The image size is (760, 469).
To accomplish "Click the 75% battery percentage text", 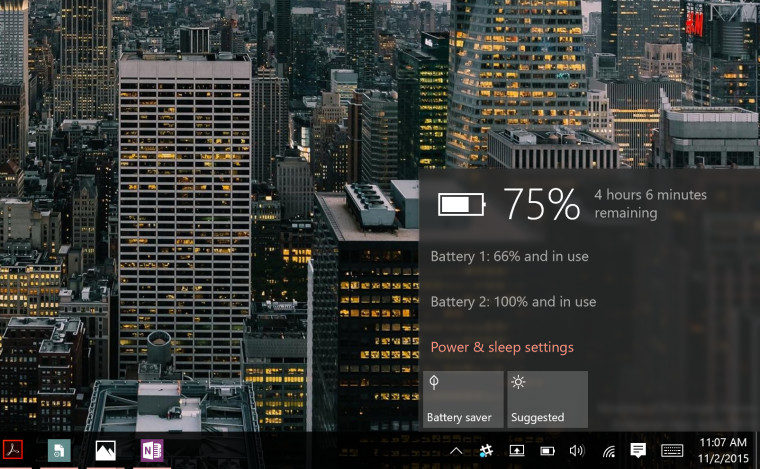I will (x=541, y=204).
